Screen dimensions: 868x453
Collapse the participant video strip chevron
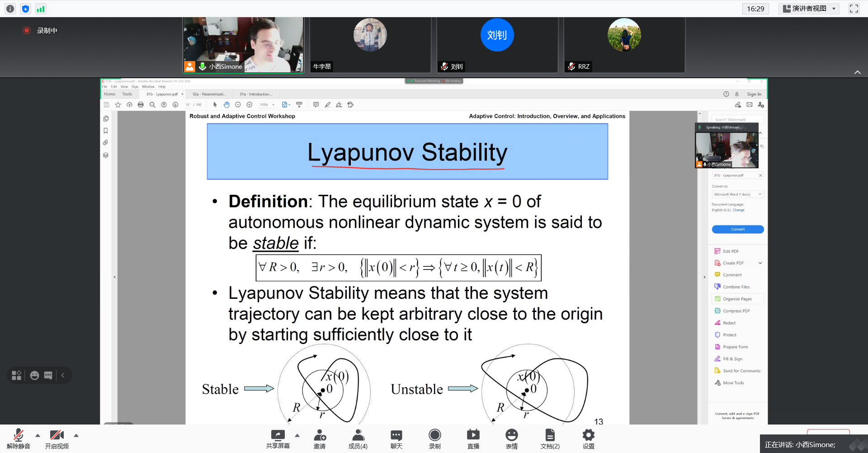point(857,72)
